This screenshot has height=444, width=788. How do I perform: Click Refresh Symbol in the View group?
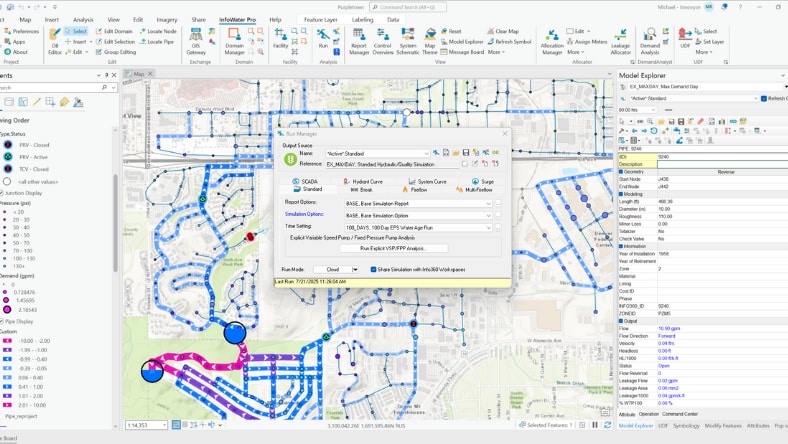509,42
